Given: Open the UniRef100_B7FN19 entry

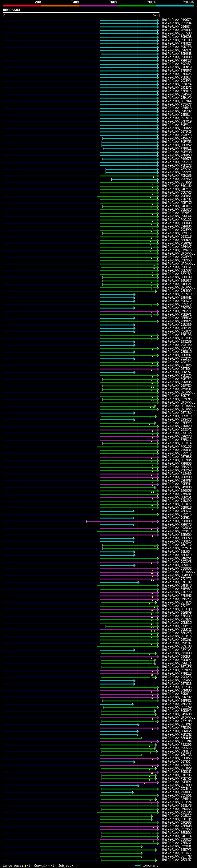Looking at the screenshot, I should pos(177,67).
